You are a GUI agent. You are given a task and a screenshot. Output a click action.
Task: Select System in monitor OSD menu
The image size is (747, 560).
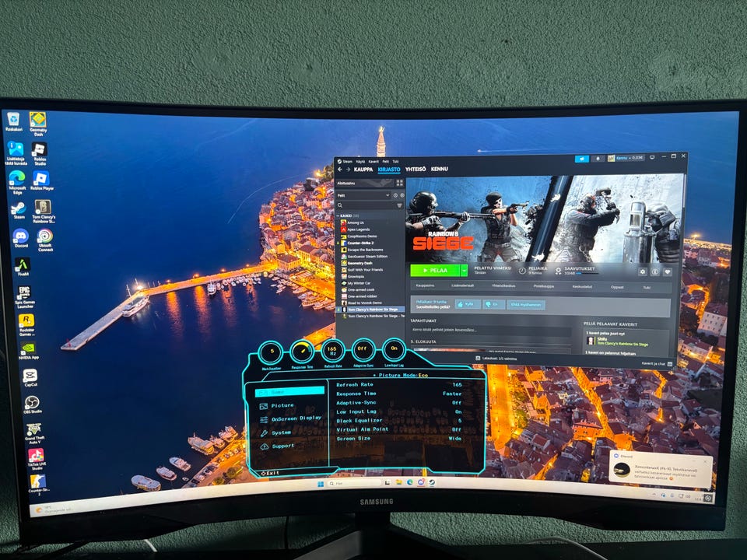(x=281, y=432)
